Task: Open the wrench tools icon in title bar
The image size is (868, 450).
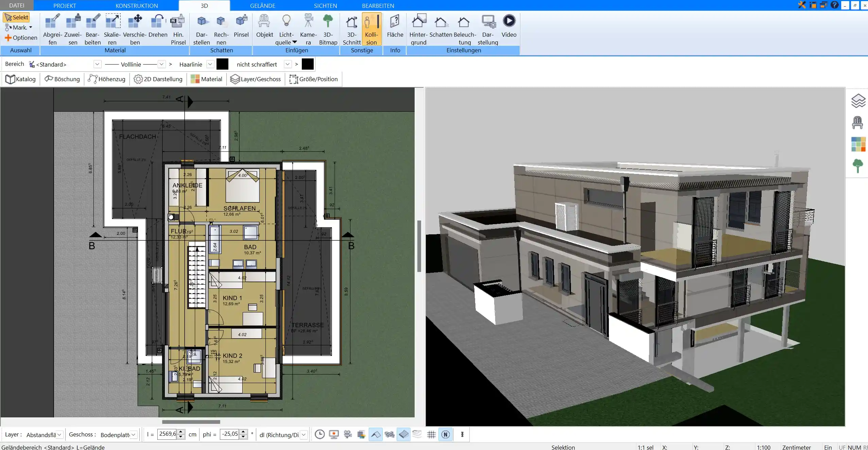Action: (802, 5)
